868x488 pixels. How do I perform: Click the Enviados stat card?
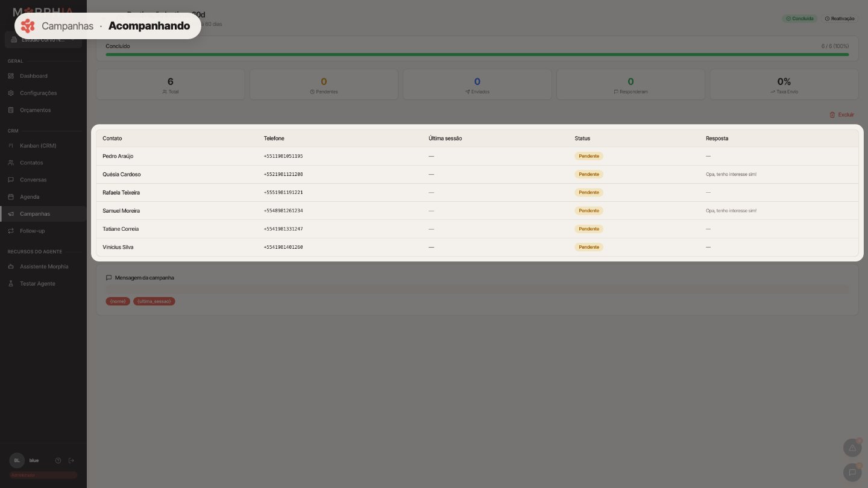click(x=477, y=84)
